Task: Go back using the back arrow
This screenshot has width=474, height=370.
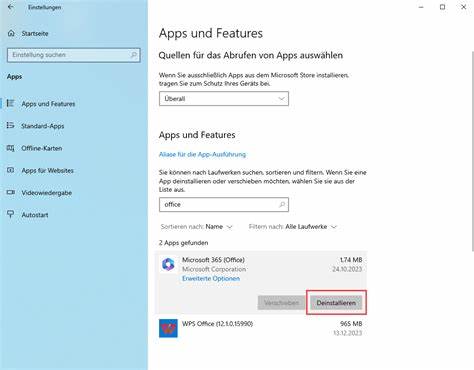Action: click(11, 7)
